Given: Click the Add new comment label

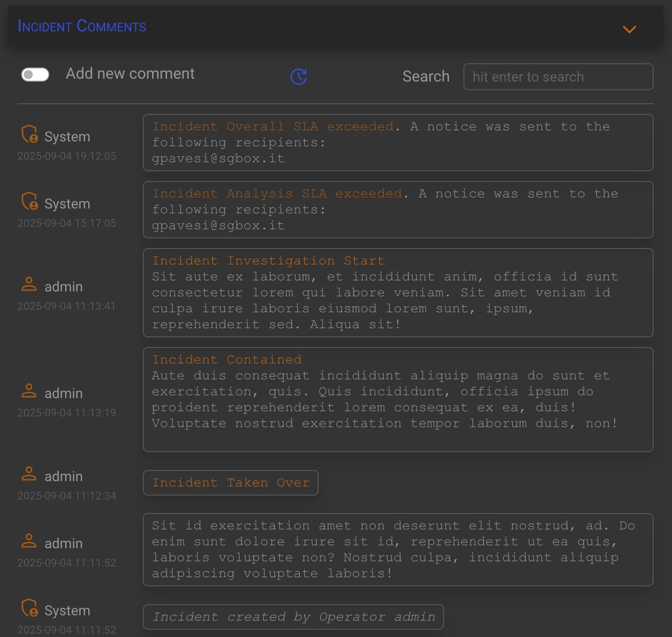Looking at the screenshot, I should click(x=130, y=73).
